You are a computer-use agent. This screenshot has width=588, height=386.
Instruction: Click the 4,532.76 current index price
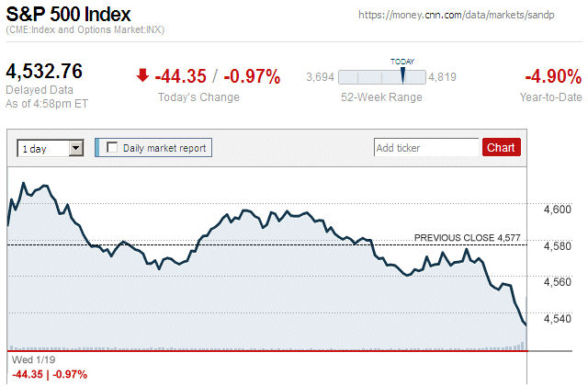click(x=45, y=72)
